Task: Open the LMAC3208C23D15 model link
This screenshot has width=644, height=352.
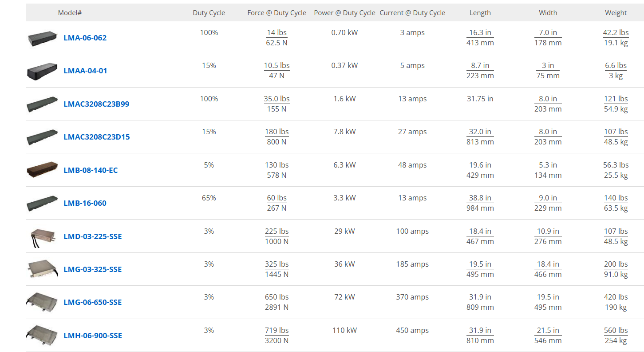Action: click(x=96, y=137)
